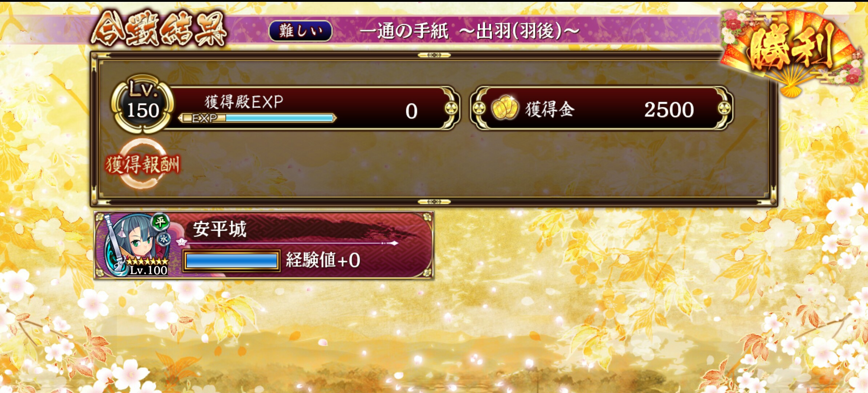The image size is (868, 393).
Task: Tap the stage title 一通の手紙 出羽(羽後)
Action: coord(469,31)
